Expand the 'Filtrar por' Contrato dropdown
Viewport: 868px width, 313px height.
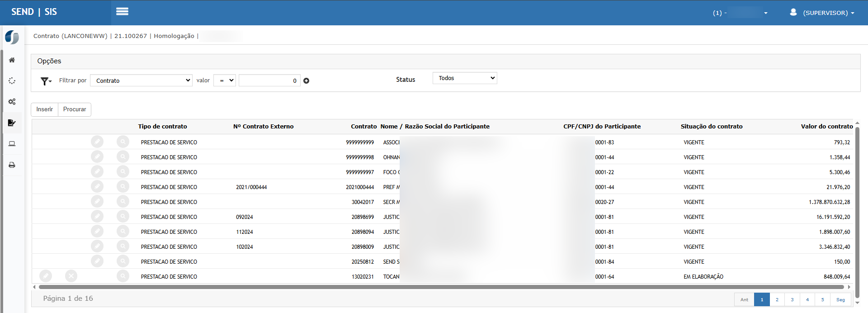pyautogui.click(x=142, y=81)
